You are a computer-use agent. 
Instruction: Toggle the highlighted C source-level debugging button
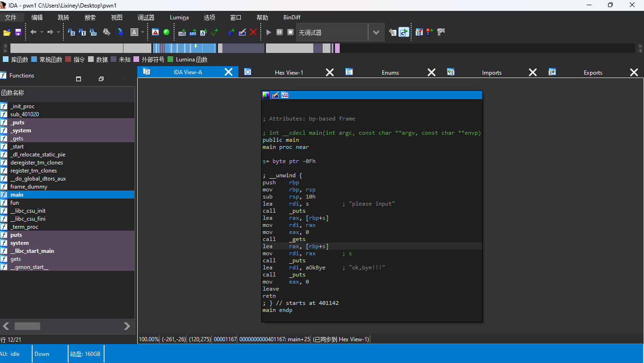pyautogui.click(x=404, y=32)
